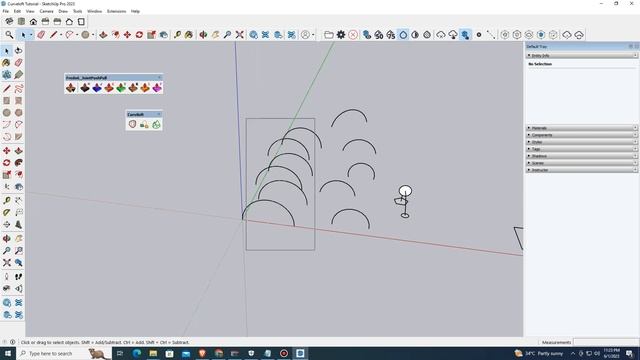
Task: Activate the Orbit tool in top toolbar
Action: point(203,35)
